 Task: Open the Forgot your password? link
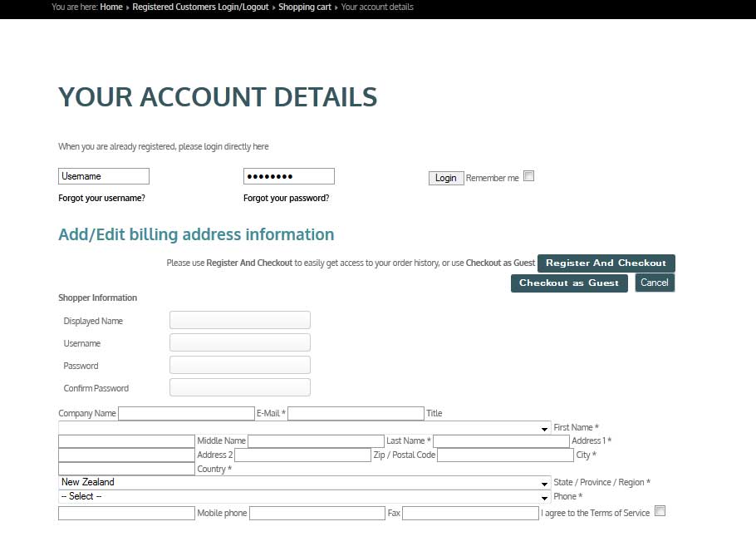pos(287,198)
